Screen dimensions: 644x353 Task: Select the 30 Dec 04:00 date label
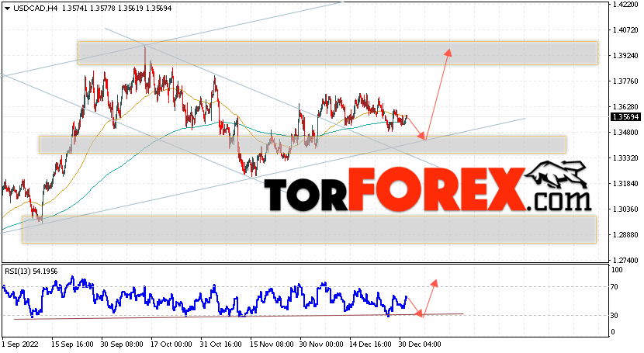pos(421,344)
